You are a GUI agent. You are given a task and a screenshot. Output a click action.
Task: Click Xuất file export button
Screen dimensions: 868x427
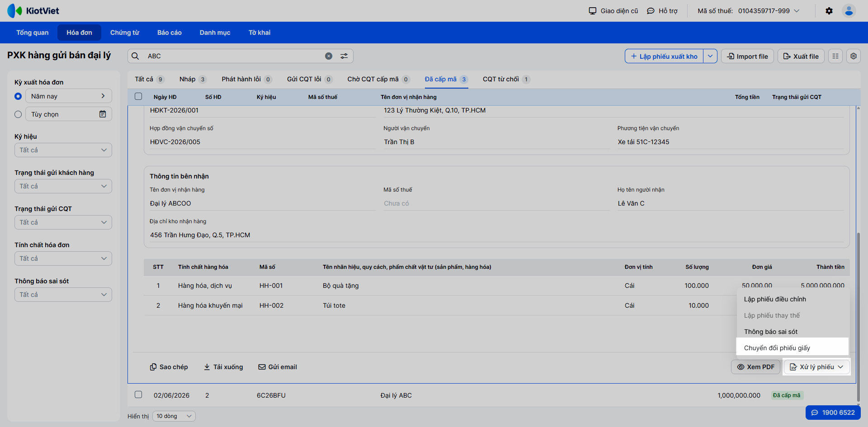[x=801, y=56]
